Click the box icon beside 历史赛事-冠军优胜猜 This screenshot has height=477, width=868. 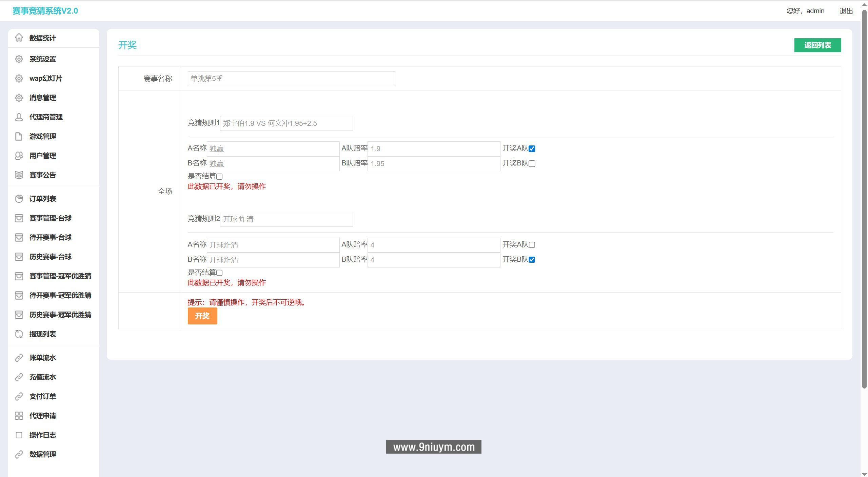pyautogui.click(x=19, y=315)
